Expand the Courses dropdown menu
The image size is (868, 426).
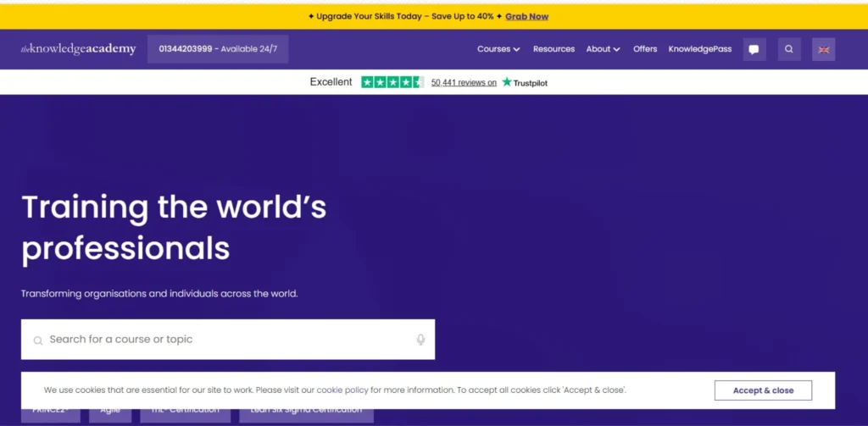498,49
